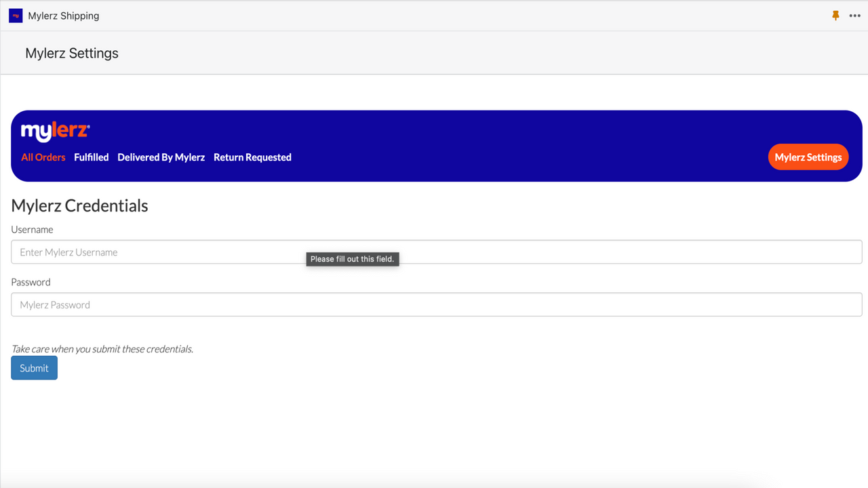868x488 pixels.
Task: Click the Mylerz Settings page title
Action: click(72, 53)
